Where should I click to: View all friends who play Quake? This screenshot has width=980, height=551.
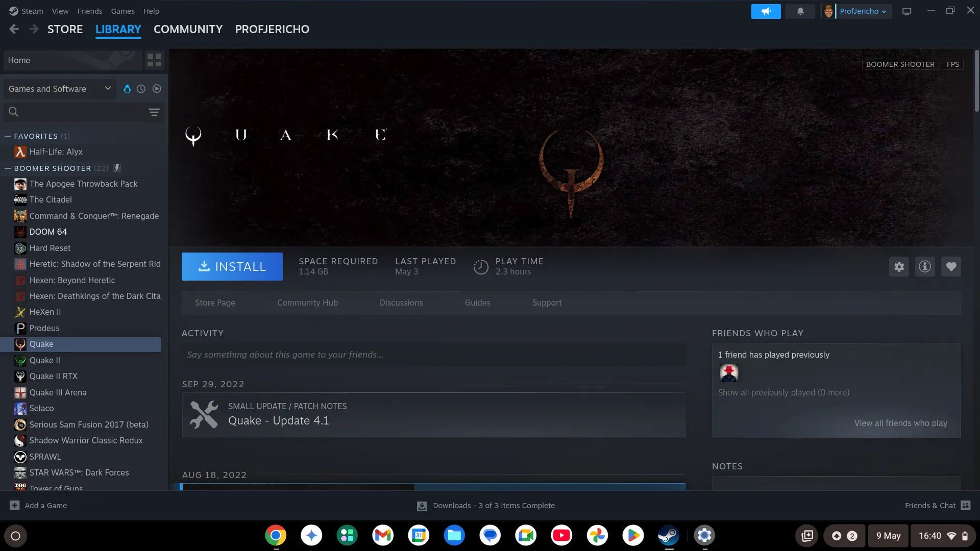pyautogui.click(x=900, y=423)
